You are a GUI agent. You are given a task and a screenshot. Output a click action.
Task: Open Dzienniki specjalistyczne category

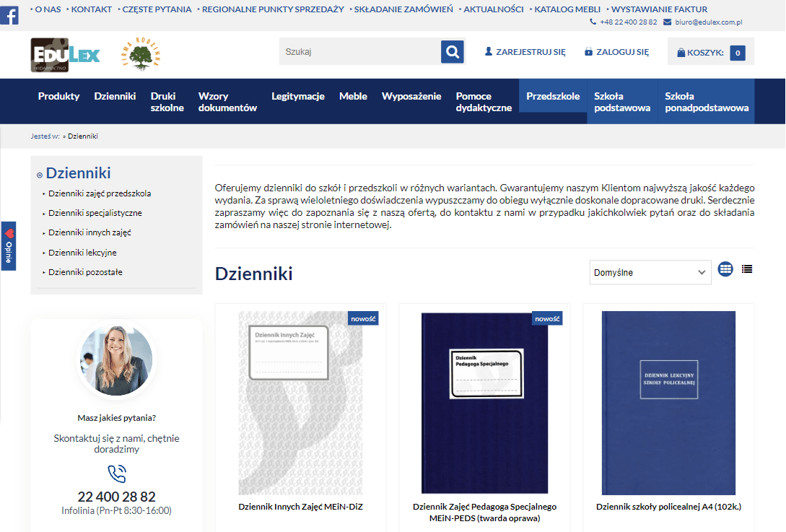click(x=95, y=213)
